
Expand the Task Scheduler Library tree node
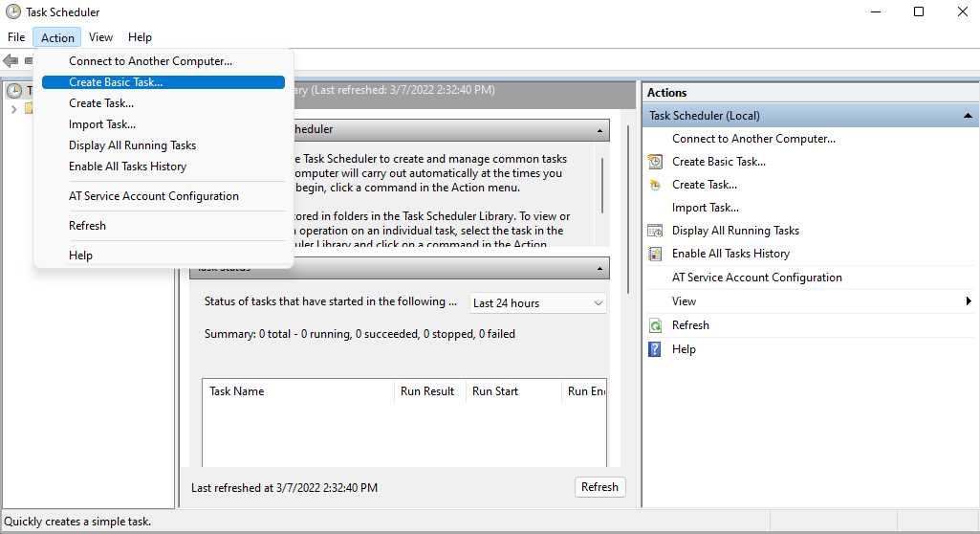(13, 109)
